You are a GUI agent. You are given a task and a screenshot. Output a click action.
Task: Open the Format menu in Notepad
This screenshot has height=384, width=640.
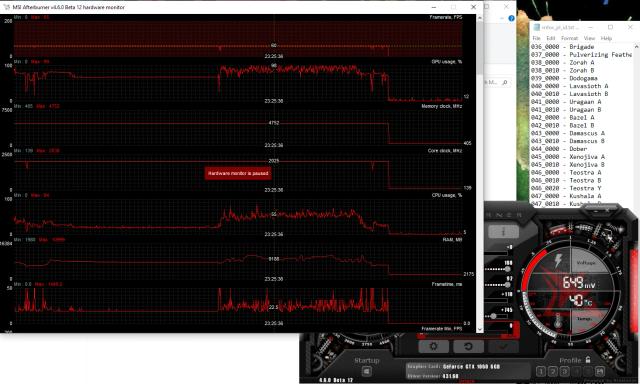coord(569,38)
